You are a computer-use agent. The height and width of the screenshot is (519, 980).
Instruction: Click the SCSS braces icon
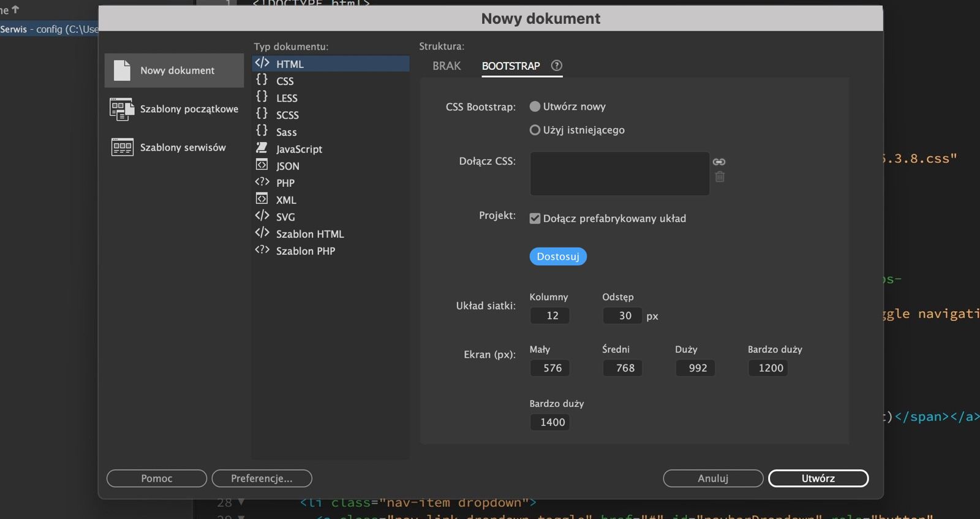click(262, 114)
